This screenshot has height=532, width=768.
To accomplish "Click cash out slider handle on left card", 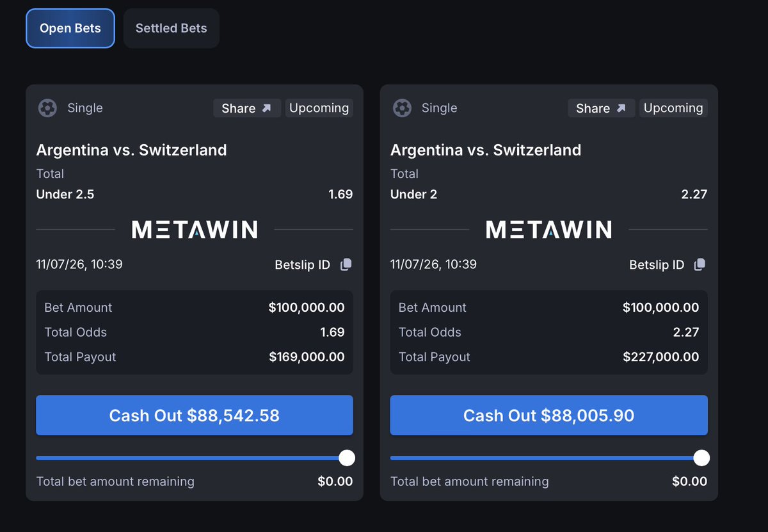I will [346, 458].
